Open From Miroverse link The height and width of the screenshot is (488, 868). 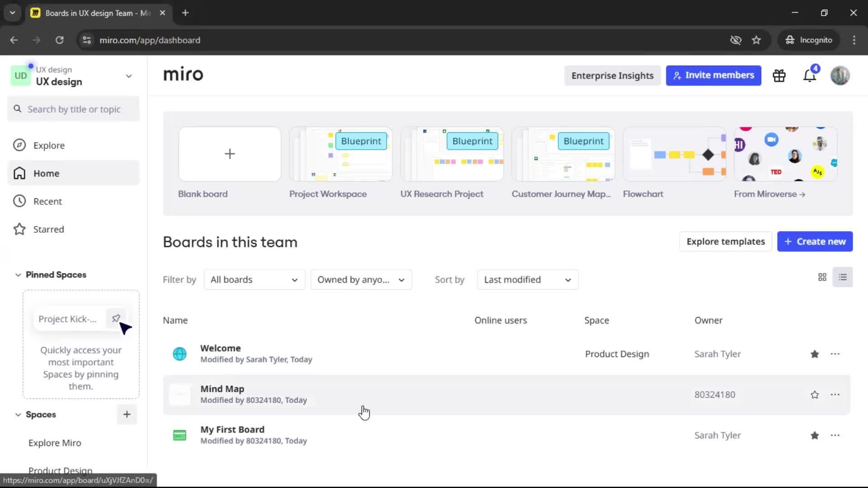pyautogui.click(x=769, y=194)
